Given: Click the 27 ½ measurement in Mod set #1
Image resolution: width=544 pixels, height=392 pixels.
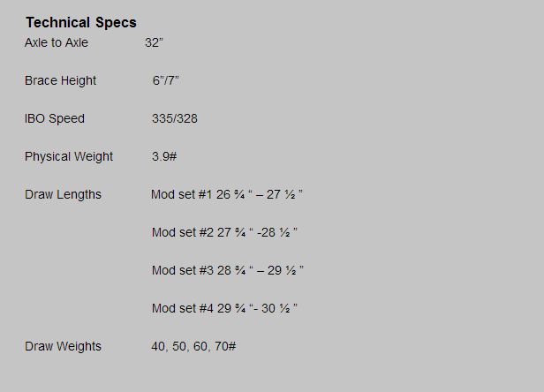Looking at the screenshot, I should (281, 194).
